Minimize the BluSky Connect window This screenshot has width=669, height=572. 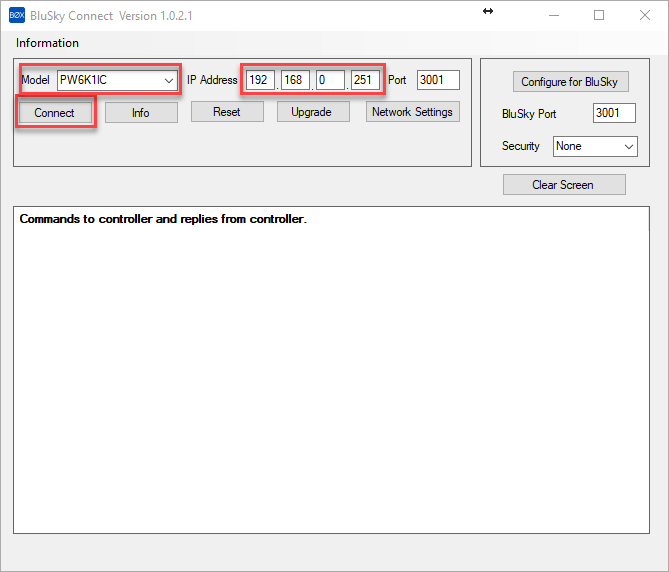[553, 15]
